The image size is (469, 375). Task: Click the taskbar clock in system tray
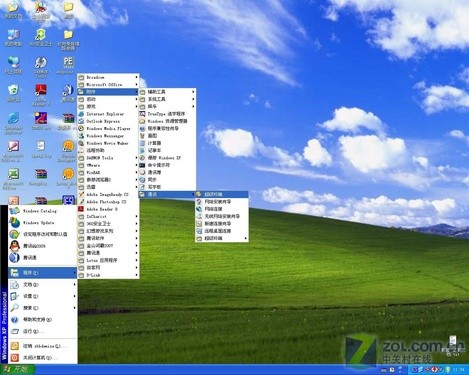(459, 370)
